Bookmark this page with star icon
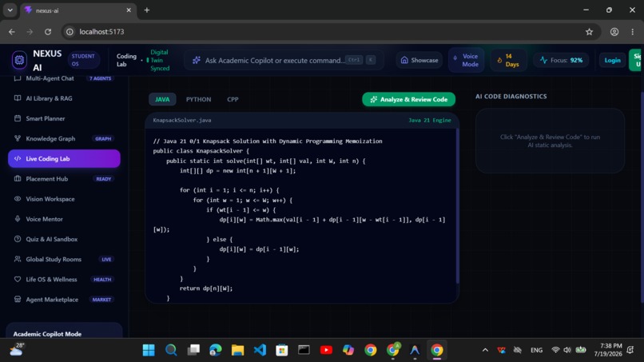644x362 pixels. coord(590,32)
